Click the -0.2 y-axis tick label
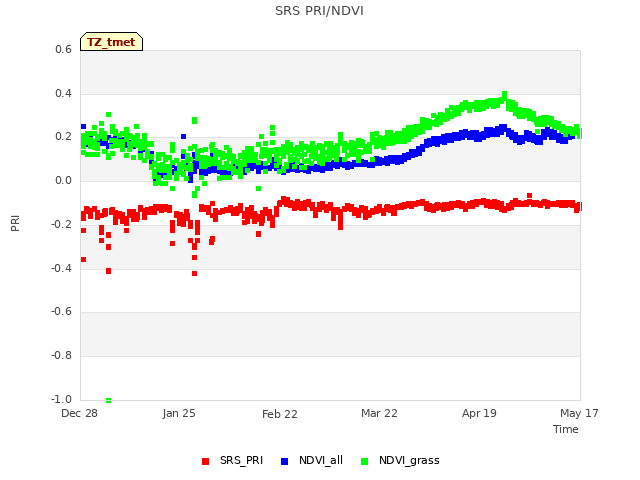The image size is (640, 480). click(x=61, y=224)
